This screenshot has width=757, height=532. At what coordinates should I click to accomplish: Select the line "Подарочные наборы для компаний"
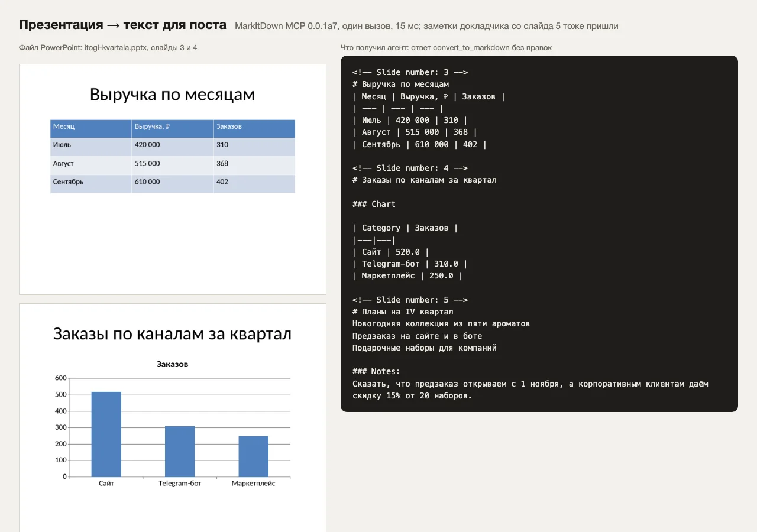click(425, 348)
